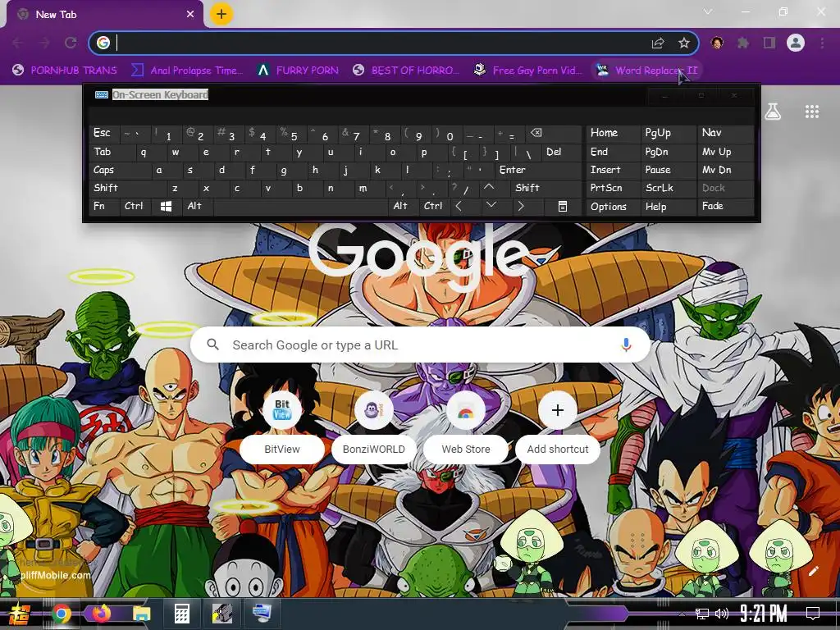Click the Del key on keyboard
840x630 pixels.
pyautogui.click(x=562, y=152)
